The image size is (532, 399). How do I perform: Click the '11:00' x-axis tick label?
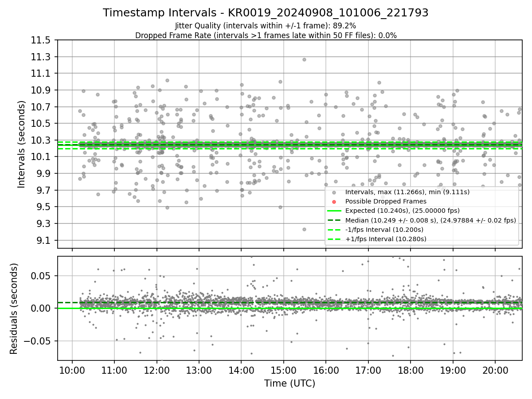[114, 370]
